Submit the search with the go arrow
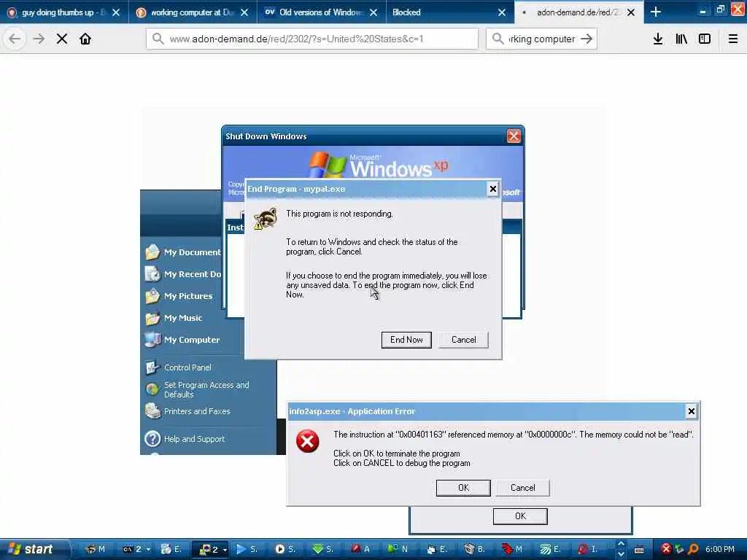The image size is (747, 560). point(587,39)
